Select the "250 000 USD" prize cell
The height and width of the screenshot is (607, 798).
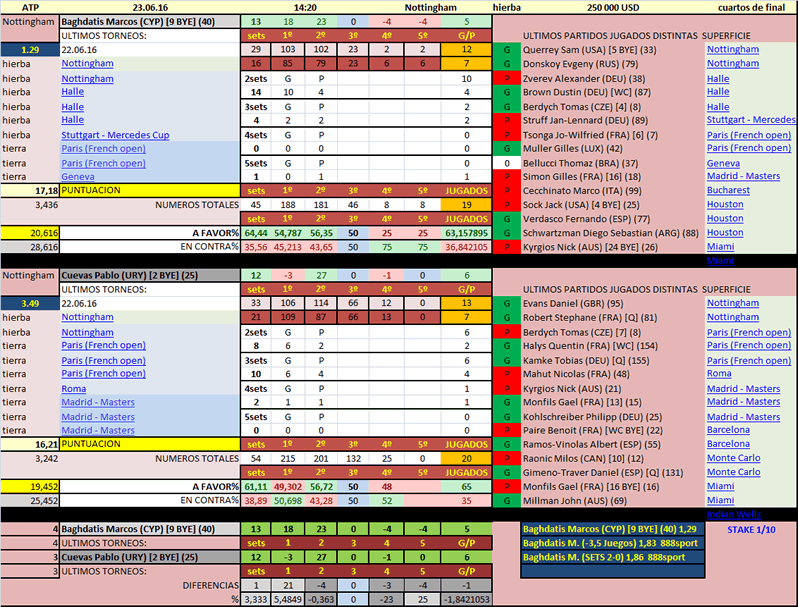pyautogui.click(x=613, y=7)
